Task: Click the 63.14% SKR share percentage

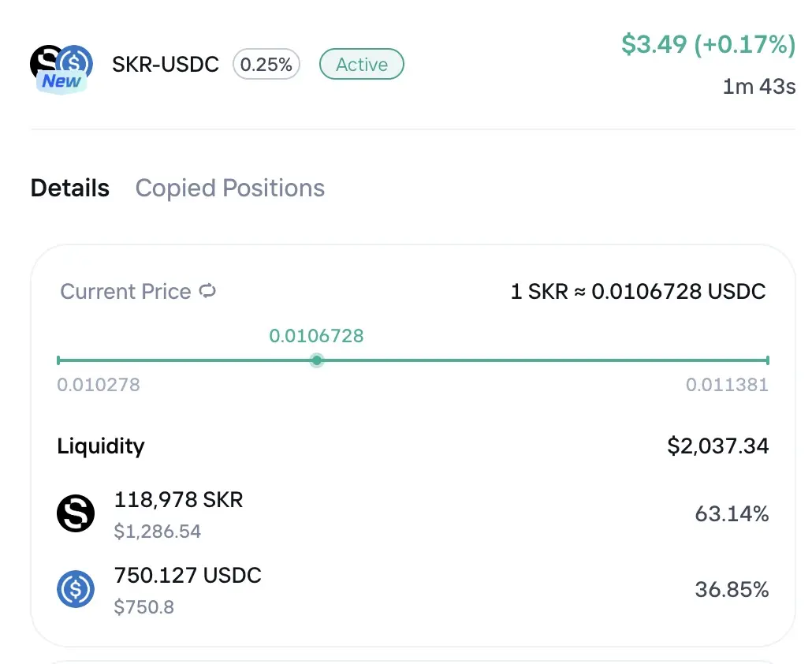Action: [x=731, y=515]
